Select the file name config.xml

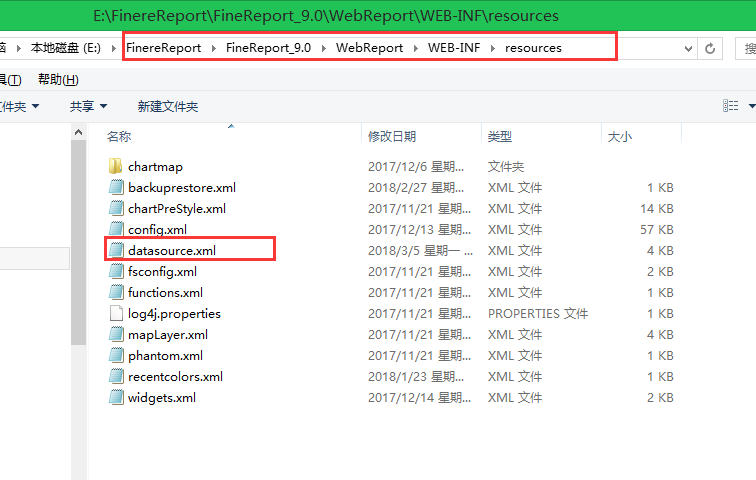157,229
